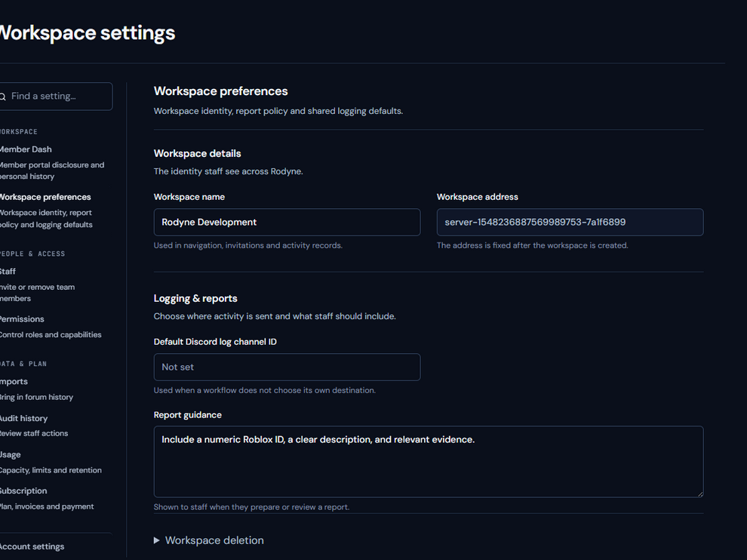
Task: Open Subscription settings page
Action: [x=23, y=491]
